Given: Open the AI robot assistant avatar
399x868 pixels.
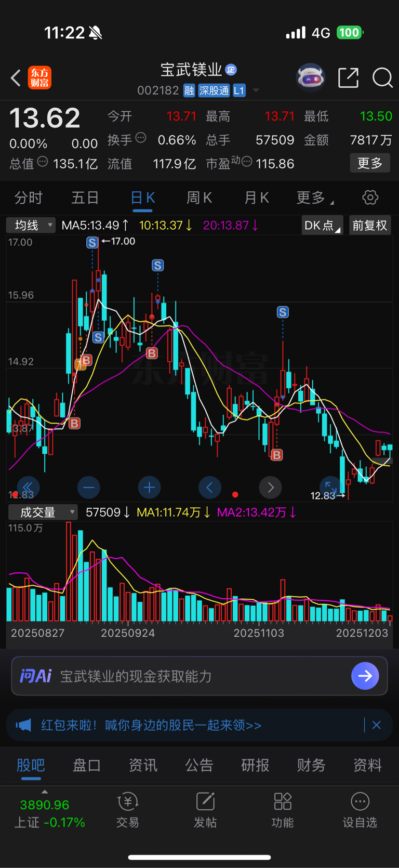Looking at the screenshot, I should click(x=310, y=78).
